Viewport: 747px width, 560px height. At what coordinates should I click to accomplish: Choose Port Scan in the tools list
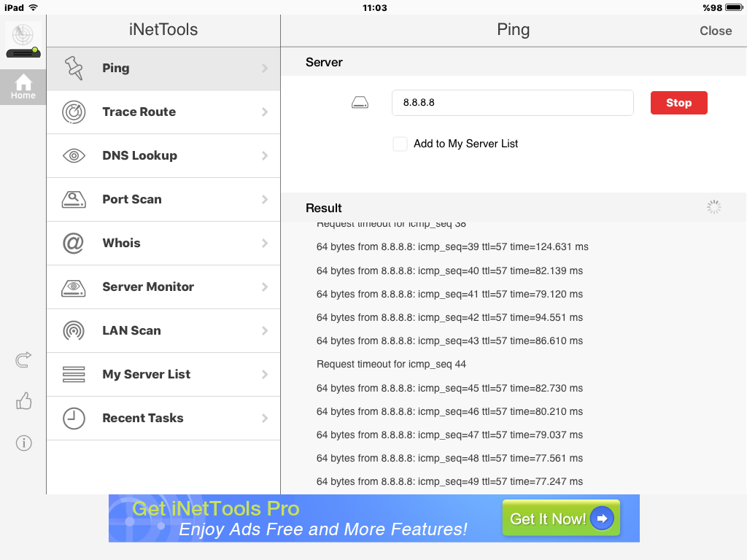point(163,200)
